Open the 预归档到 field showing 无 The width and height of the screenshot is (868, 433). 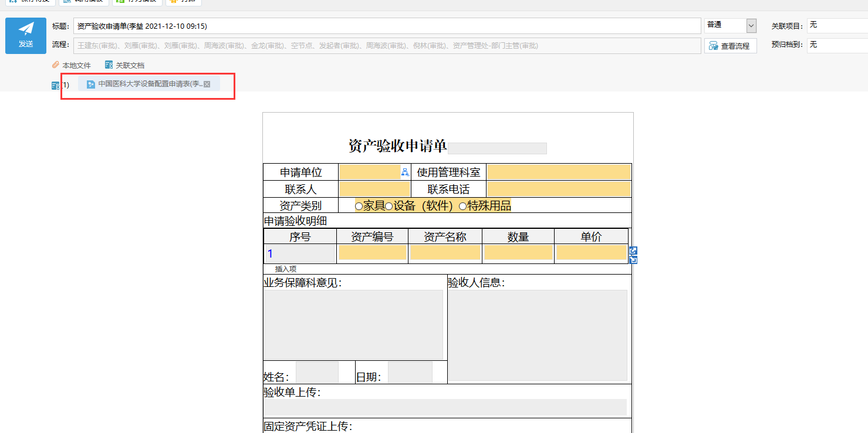point(837,45)
